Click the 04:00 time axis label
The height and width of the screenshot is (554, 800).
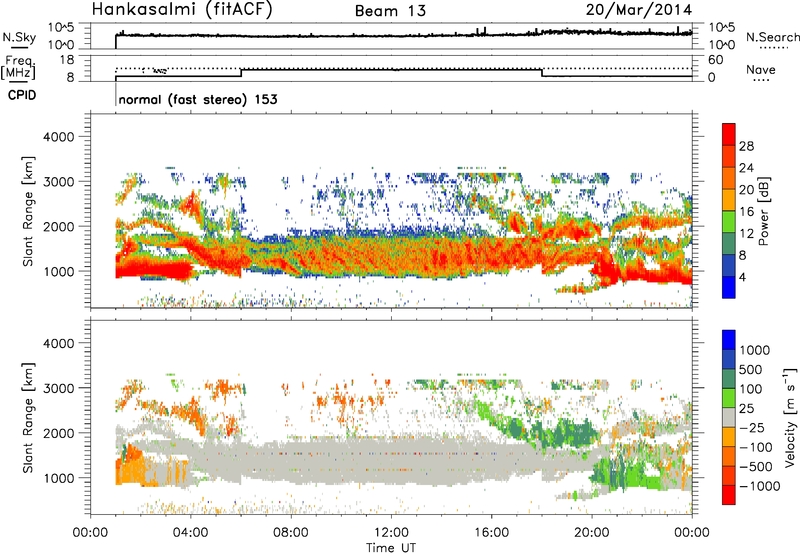pyautogui.click(x=190, y=533)
